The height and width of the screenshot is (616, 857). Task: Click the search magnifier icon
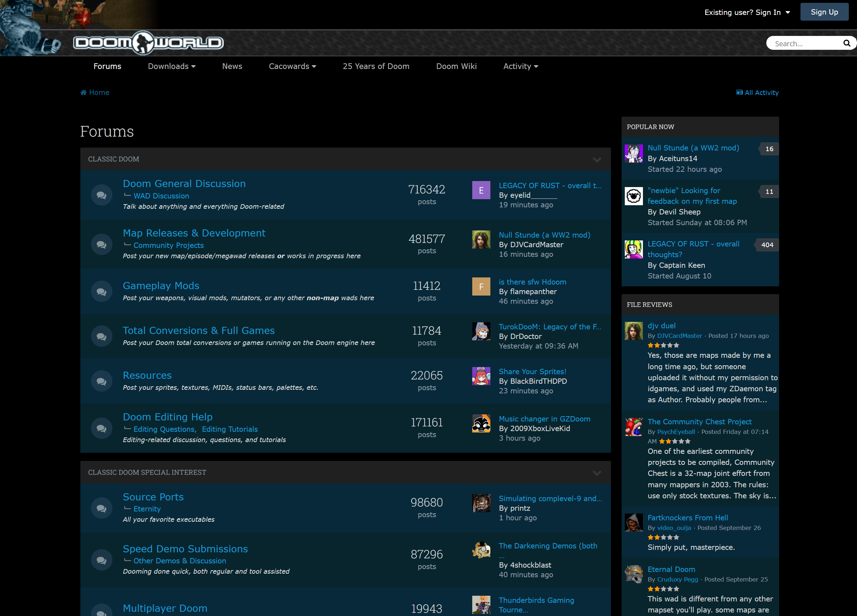click(x=846, y=43)
